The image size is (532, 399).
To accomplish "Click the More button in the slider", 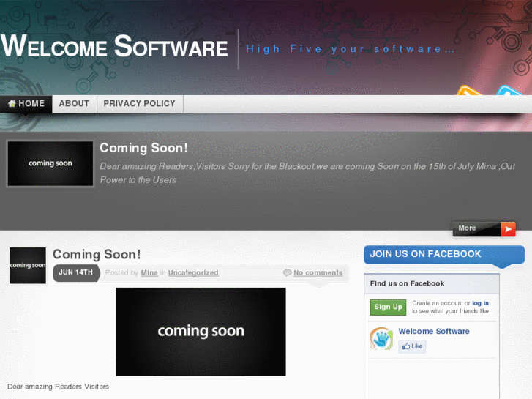I will pos(484,229).
